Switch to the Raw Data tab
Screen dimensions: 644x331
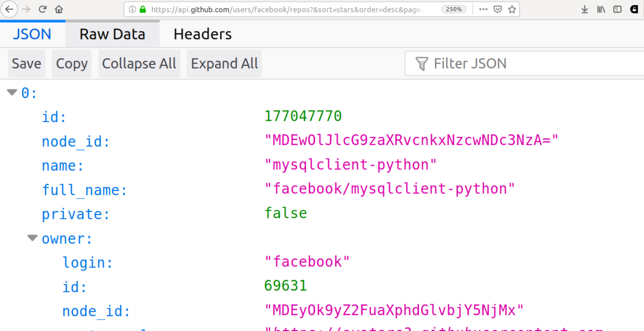coord(112,34)
